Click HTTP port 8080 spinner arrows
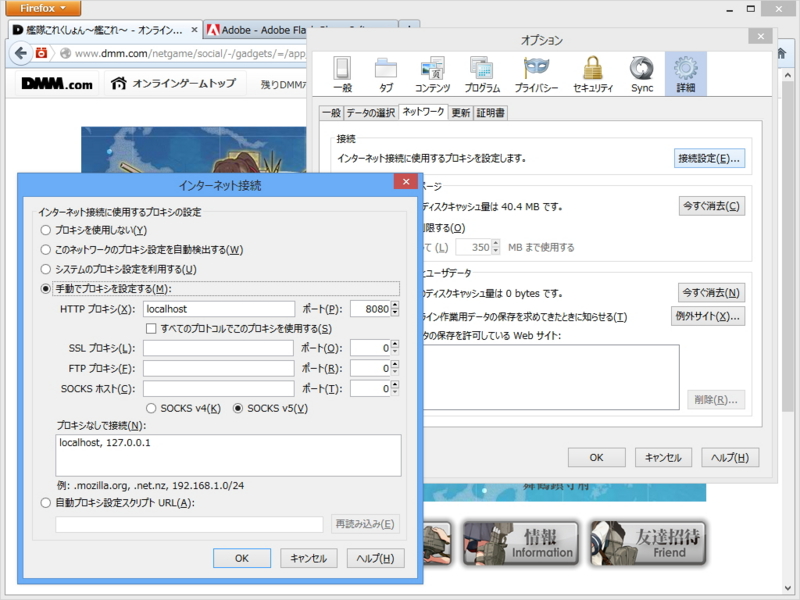 coord(395,309)
